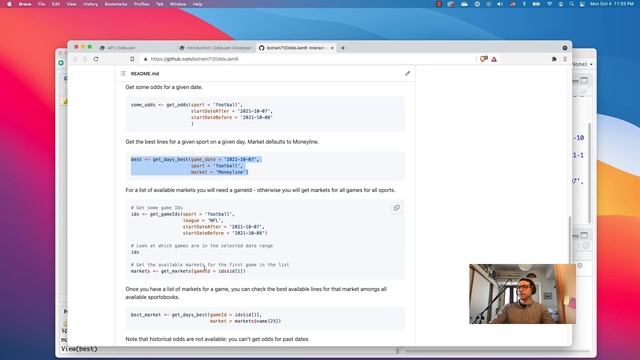Go forward in browser history
This screenshot has height=360, width=640.
click(x=85, y=59)
